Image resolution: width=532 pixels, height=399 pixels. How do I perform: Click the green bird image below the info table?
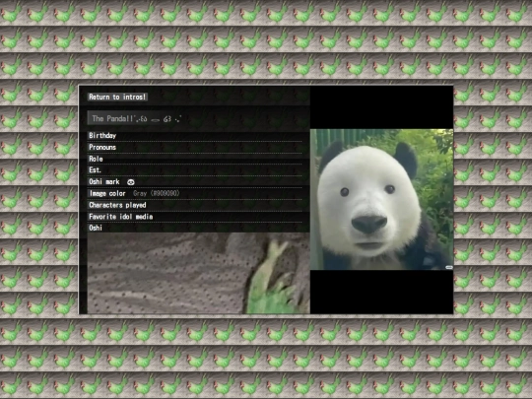[x=198, y=273]
